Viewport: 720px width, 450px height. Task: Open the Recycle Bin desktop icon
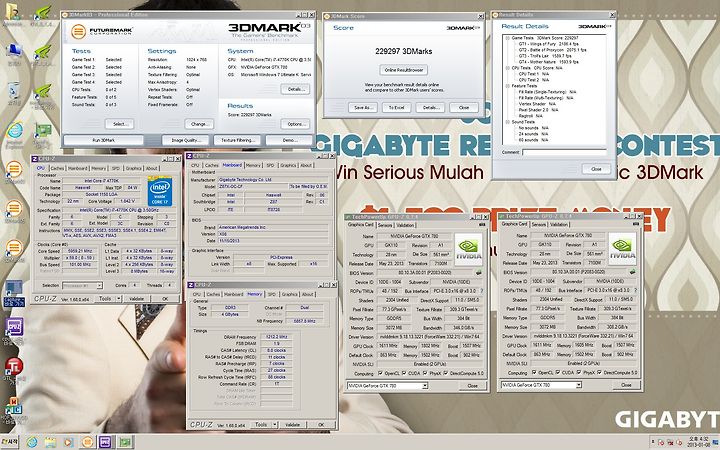14,90
